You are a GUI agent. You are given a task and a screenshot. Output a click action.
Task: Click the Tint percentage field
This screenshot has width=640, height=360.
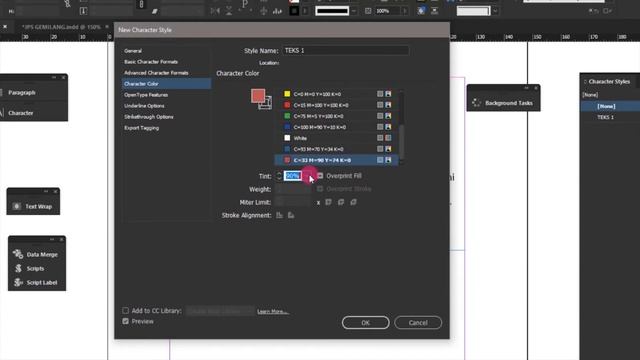pos(293,176)
